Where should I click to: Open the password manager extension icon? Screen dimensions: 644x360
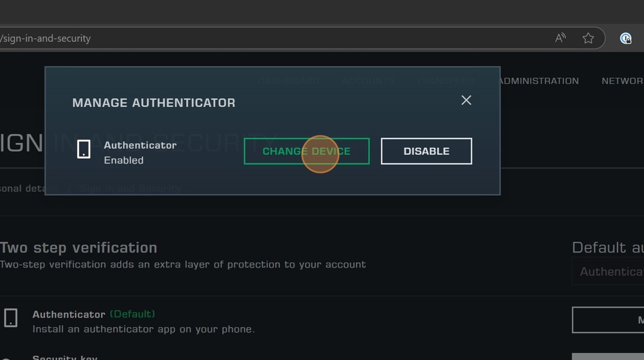[625, 38]
